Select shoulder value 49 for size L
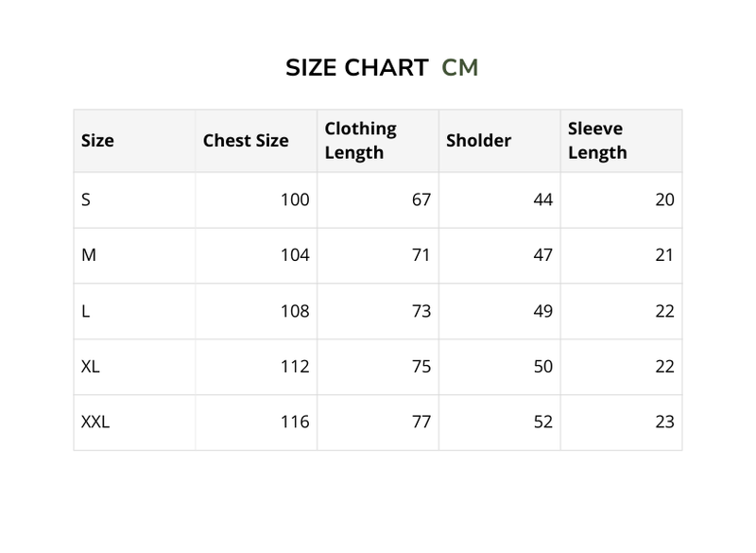 click(x=542, y=311)
